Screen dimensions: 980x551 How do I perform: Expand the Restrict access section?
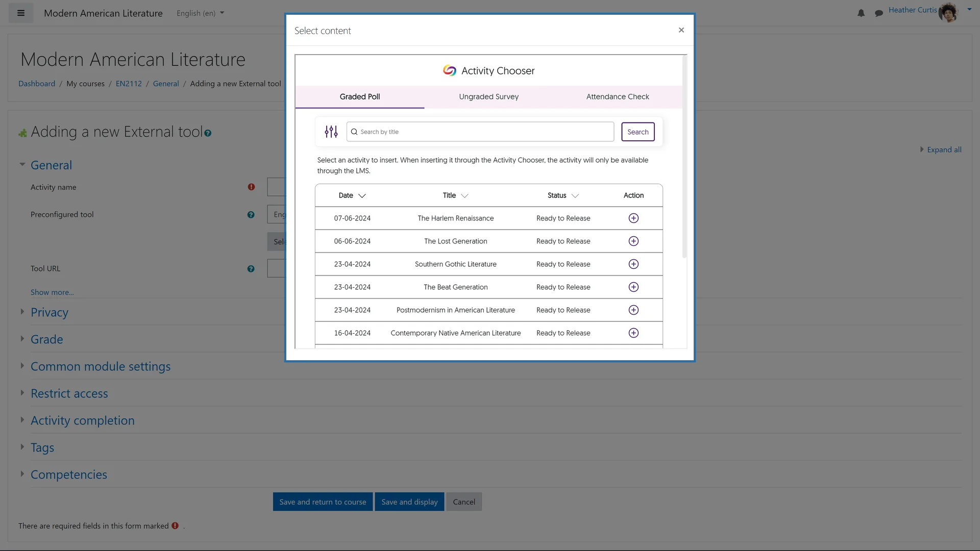69,393
